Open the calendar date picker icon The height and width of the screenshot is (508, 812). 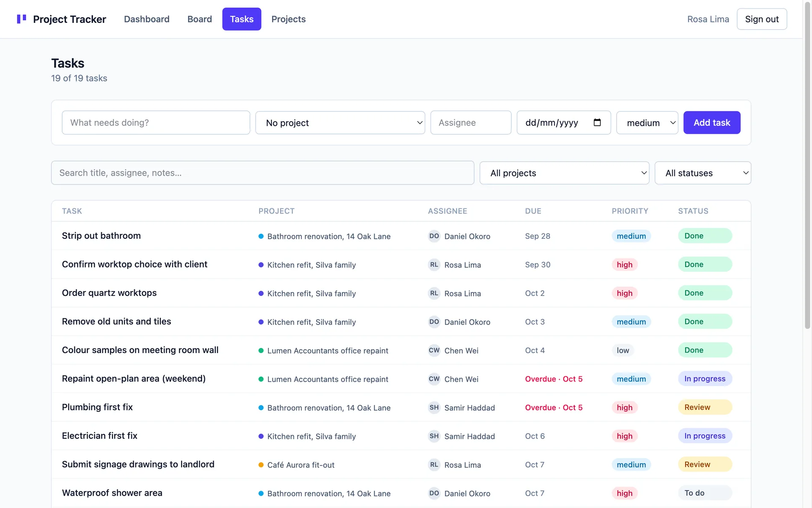[x=597, y=122]
